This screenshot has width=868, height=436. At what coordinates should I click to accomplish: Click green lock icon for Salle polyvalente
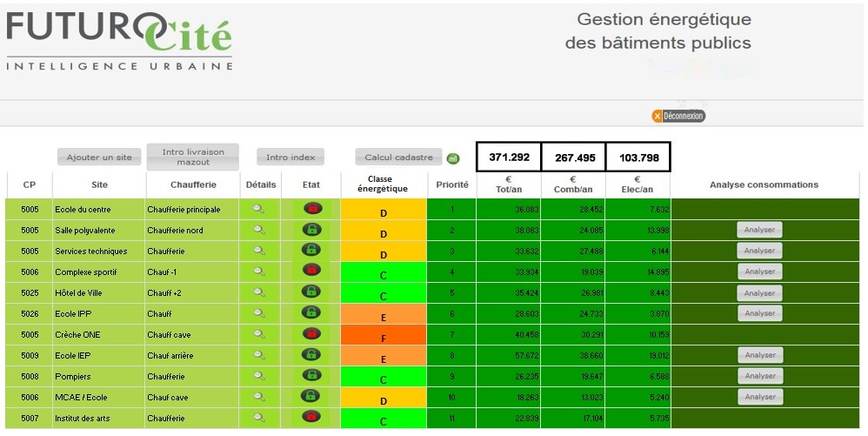(311, 229)
